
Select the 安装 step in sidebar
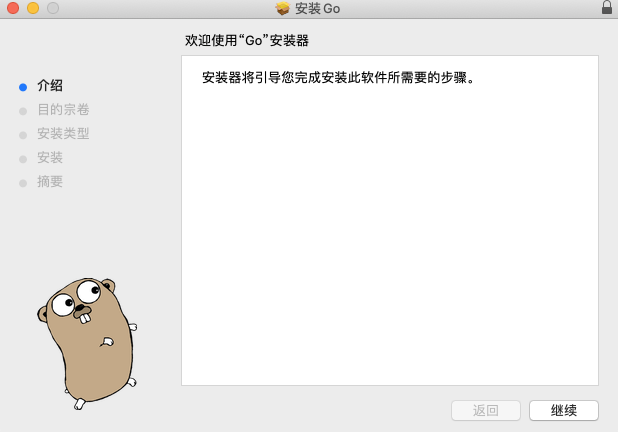pos(50,158)
